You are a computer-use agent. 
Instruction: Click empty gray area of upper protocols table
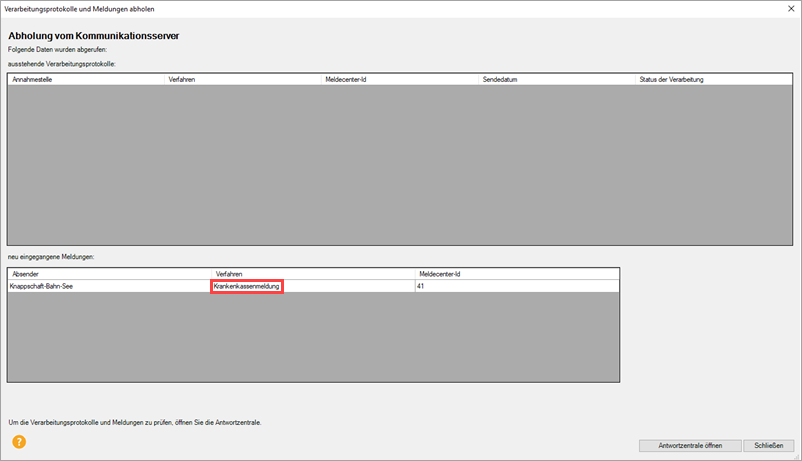tap(400, 165)
